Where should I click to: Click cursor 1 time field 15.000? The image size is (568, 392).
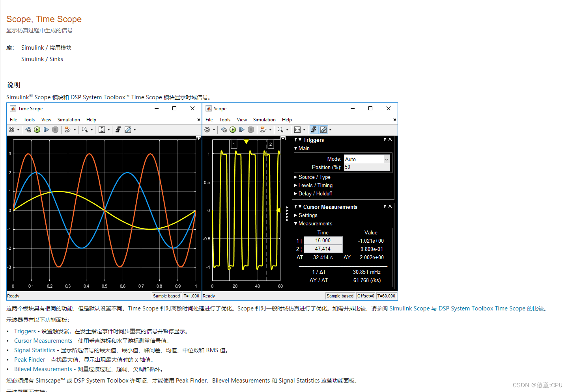coord(323,240)
